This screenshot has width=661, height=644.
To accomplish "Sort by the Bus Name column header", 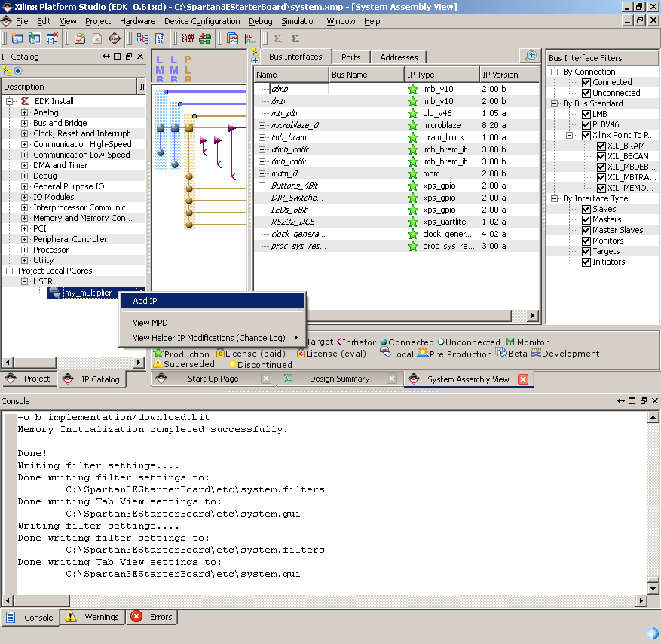I will coord(366,75).
